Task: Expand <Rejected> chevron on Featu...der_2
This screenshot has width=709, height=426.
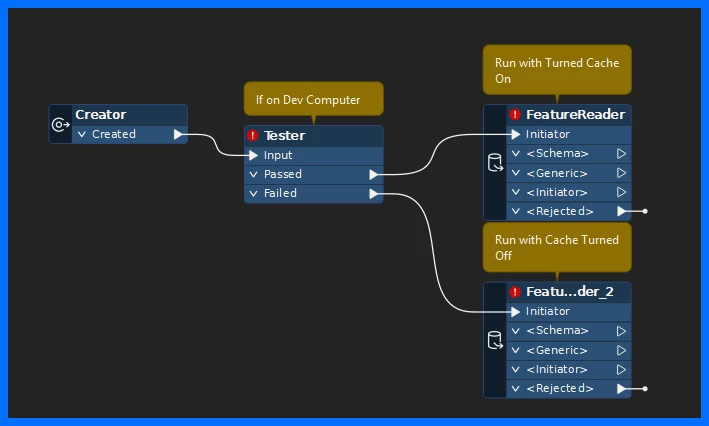Action: (x=515, y=388)
